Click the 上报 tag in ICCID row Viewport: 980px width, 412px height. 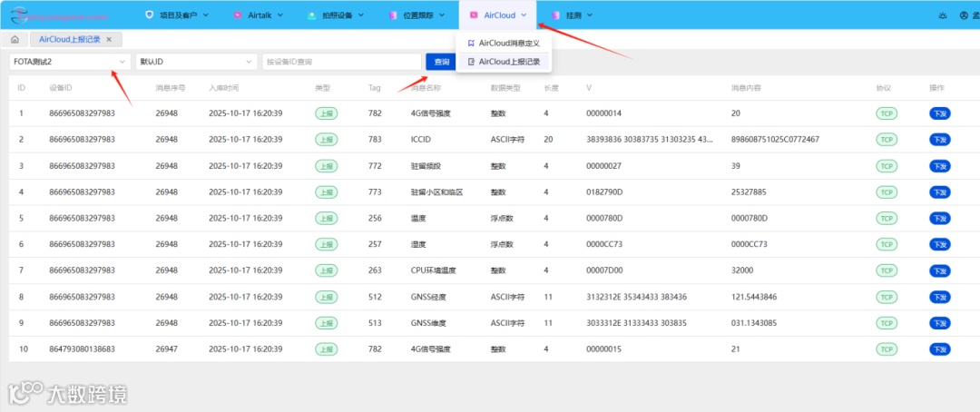327,140
